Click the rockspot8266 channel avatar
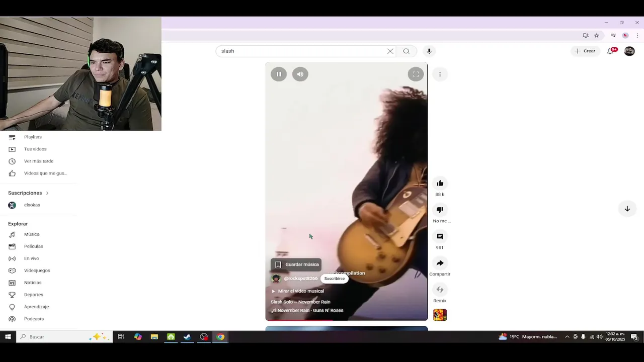Image resolution: width=644 pixels, height=362 pixels. point(276,279)
